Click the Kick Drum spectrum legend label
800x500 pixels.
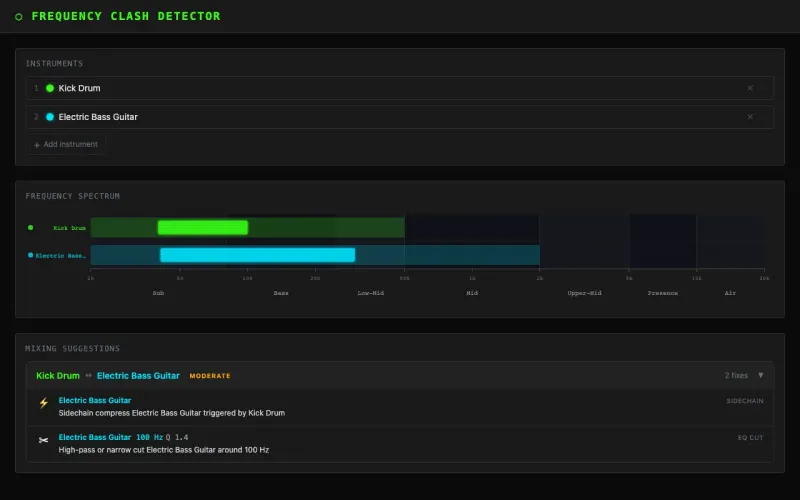[x=69, y=228]
